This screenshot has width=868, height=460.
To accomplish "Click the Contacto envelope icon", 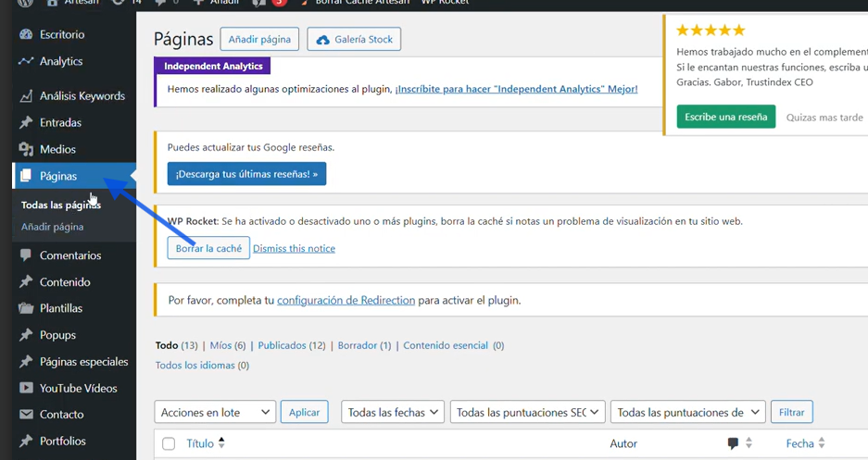I will pyautogui.click(x=26, y=415).
